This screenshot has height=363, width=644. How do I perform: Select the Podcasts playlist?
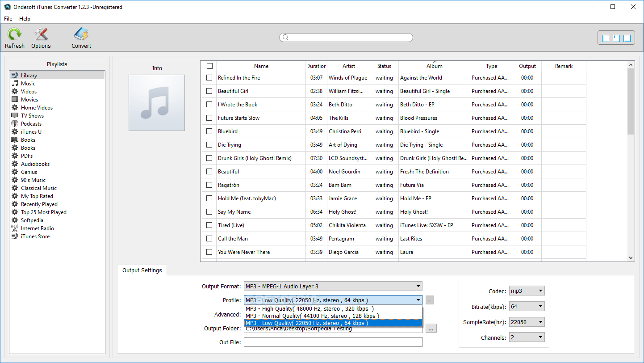(x=57, y=124)
